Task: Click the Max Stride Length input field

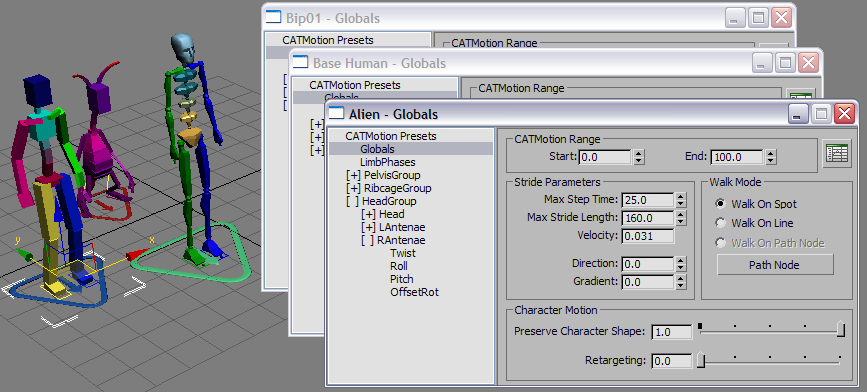Action: pyautogui.click(x=648, y=218)
